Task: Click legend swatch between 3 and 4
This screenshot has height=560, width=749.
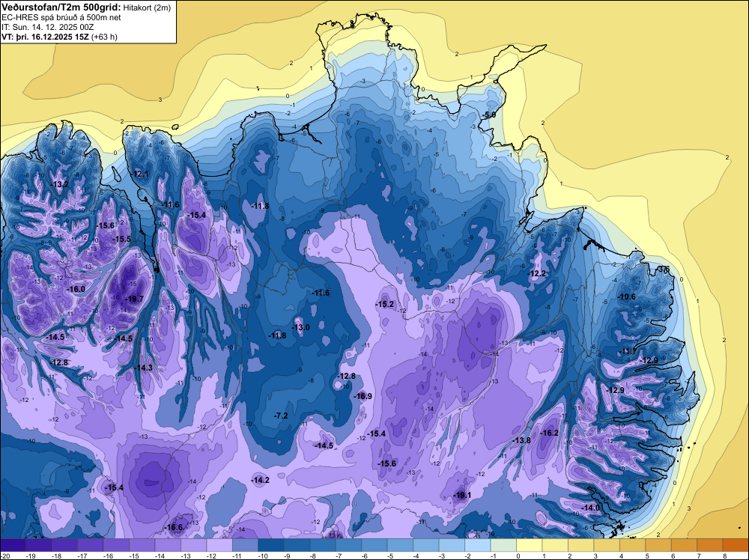Action: click(607, 545)
